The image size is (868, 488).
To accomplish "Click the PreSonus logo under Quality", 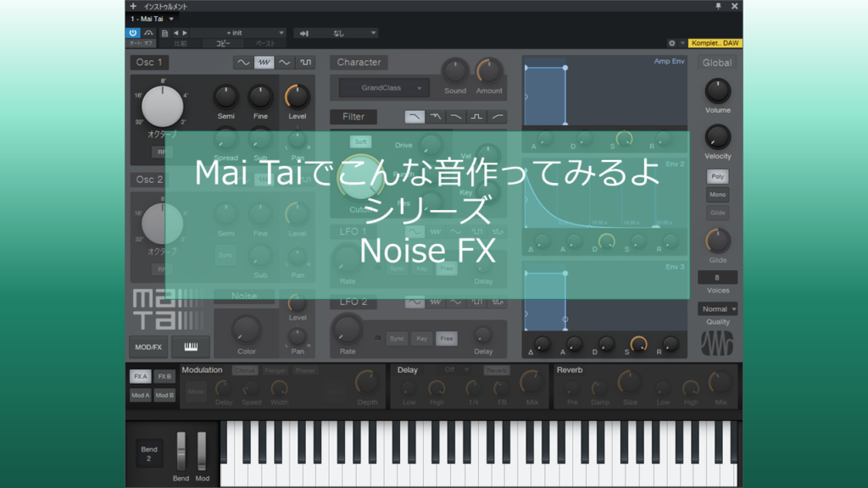I will click(x=717, y=342).
